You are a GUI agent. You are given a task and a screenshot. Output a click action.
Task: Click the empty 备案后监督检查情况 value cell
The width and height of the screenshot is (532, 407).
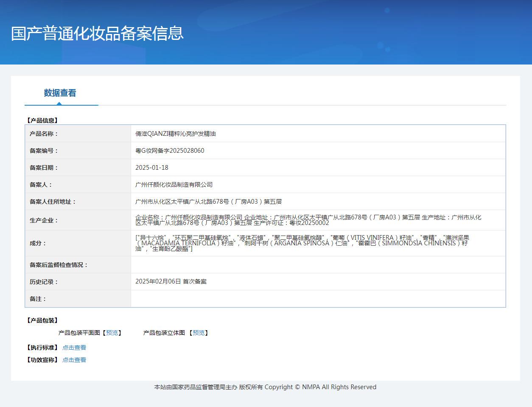pyautogui.click(x=318, y=265)
